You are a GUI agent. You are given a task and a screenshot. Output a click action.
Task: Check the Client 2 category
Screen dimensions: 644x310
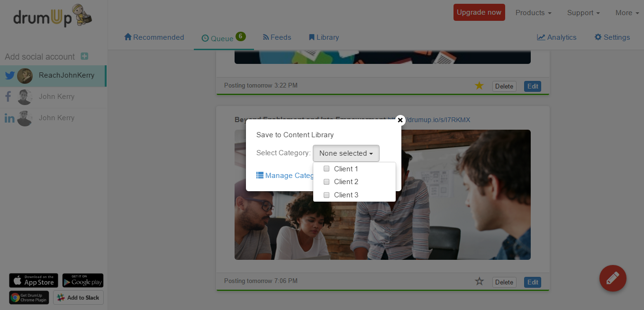[x=327, y=182]
